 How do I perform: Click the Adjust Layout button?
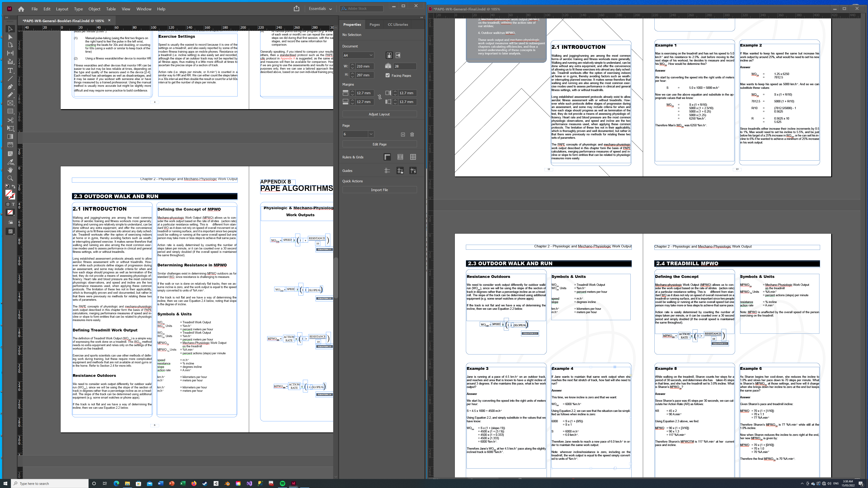click(380, 114)
